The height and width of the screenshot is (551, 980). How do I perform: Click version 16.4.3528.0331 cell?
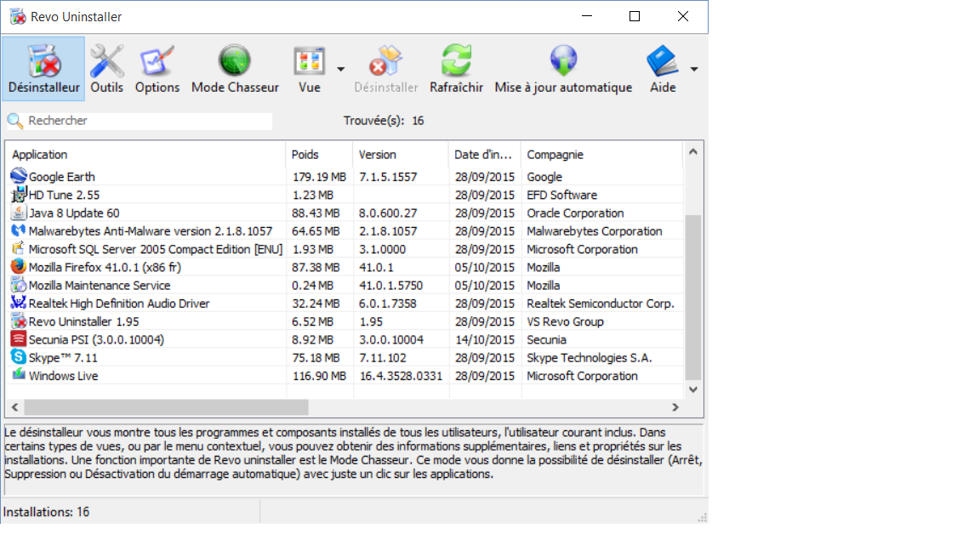tap(401, 376)
